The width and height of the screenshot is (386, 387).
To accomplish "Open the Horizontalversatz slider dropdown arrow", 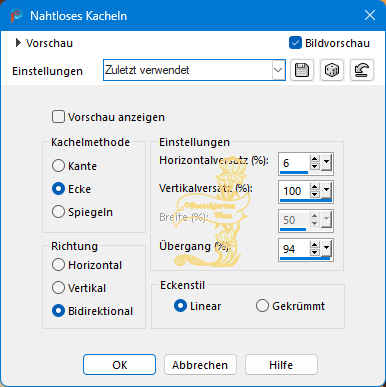I will point(327,163).
